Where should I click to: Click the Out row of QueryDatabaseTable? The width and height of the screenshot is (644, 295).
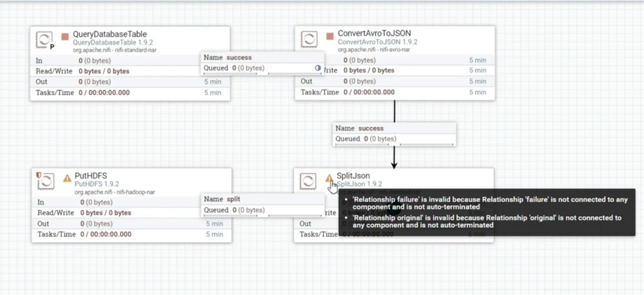[x=130, y=82]
